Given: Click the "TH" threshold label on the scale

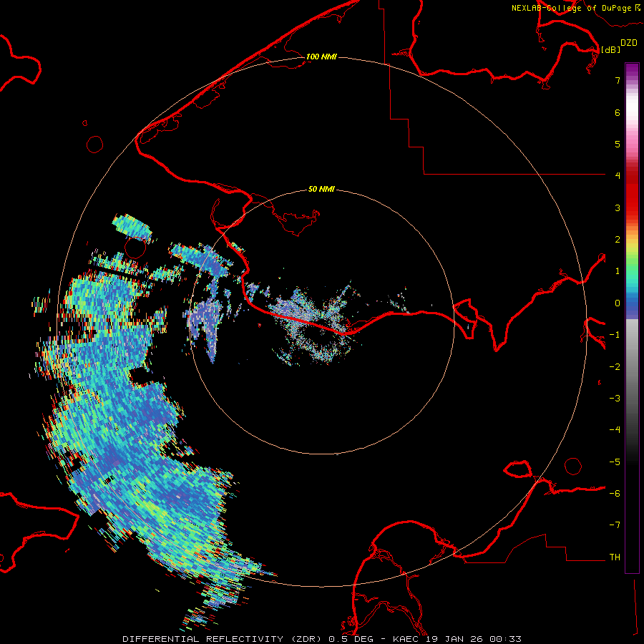Looking at the screenshot, I should click(615, 557).
